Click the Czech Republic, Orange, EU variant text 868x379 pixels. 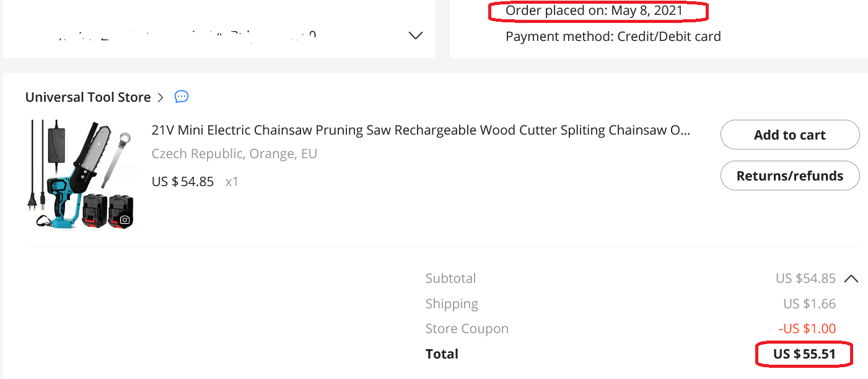click(234, 154)
